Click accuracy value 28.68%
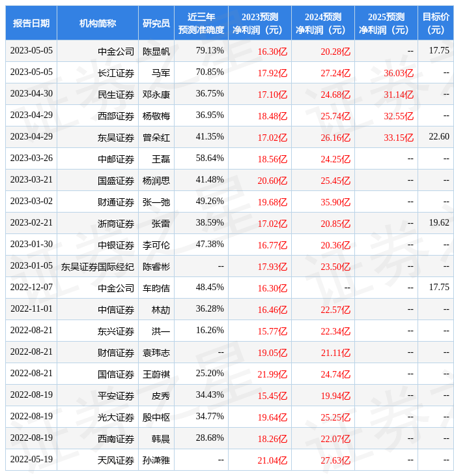Viewport: 454px width, 476px height. (x=210, y=438)
